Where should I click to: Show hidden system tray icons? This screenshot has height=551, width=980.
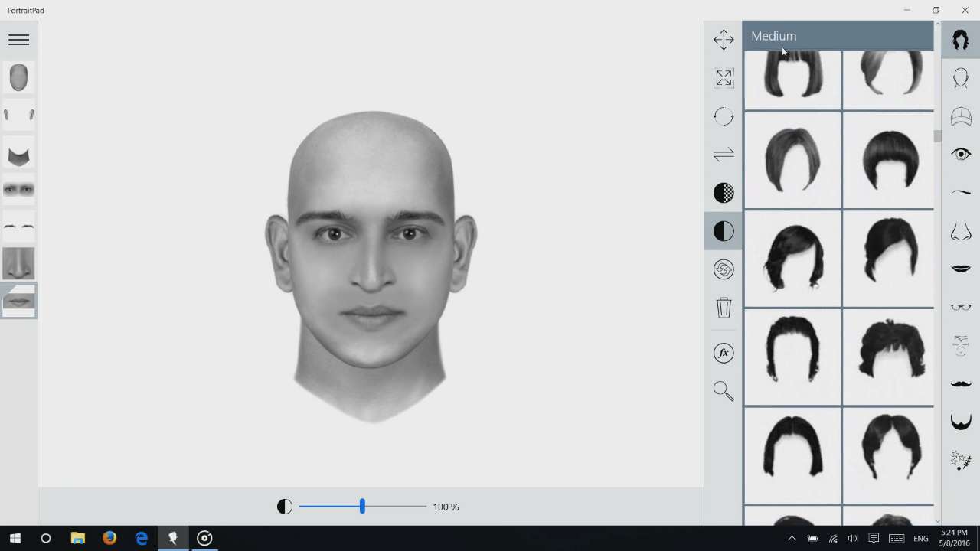pyautogui.click(x=792, y=539)
